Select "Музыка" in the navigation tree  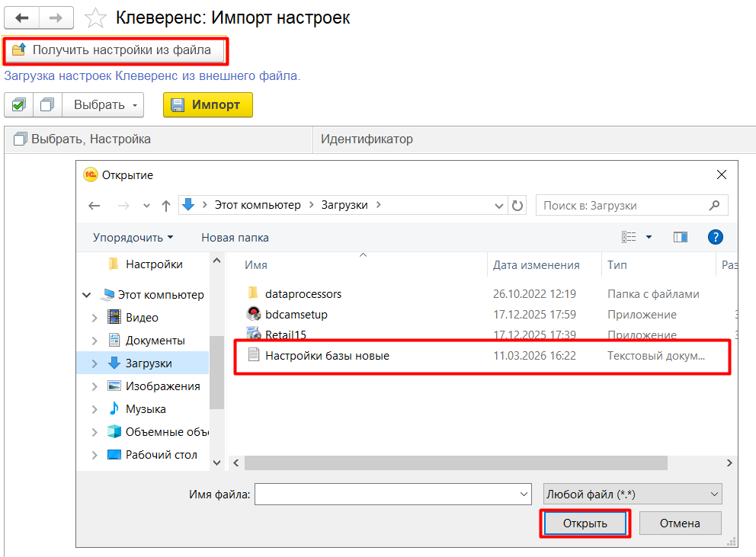[x=145, y=409]
